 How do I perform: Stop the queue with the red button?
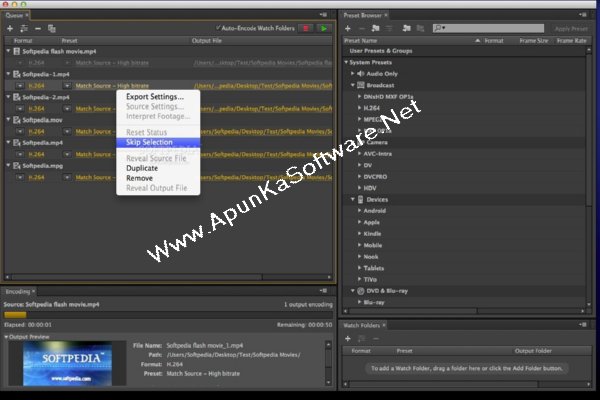[x=306, y=28]
